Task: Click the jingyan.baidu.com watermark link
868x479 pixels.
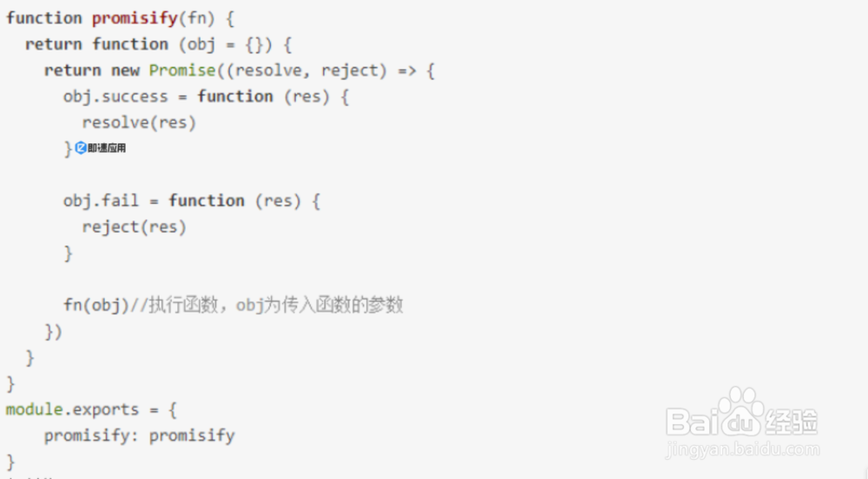Action: pyautogui.click(x=742, y=449)
